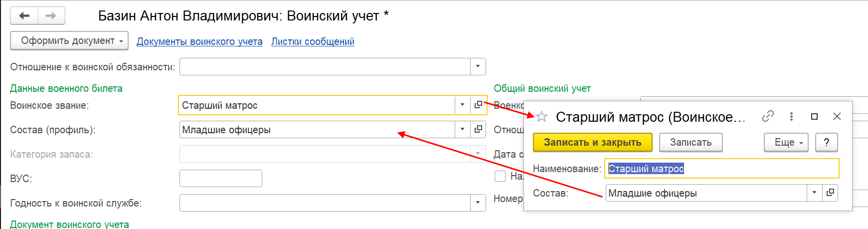Expand the Воинское звание dropdown list
868x229 pixels.
462,105
